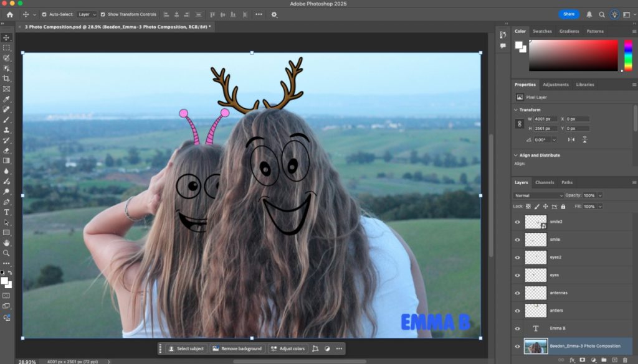Toggle visibility of smile2 layer
Image resolution: width=638 pixels, height=364 pixels.
517,222
